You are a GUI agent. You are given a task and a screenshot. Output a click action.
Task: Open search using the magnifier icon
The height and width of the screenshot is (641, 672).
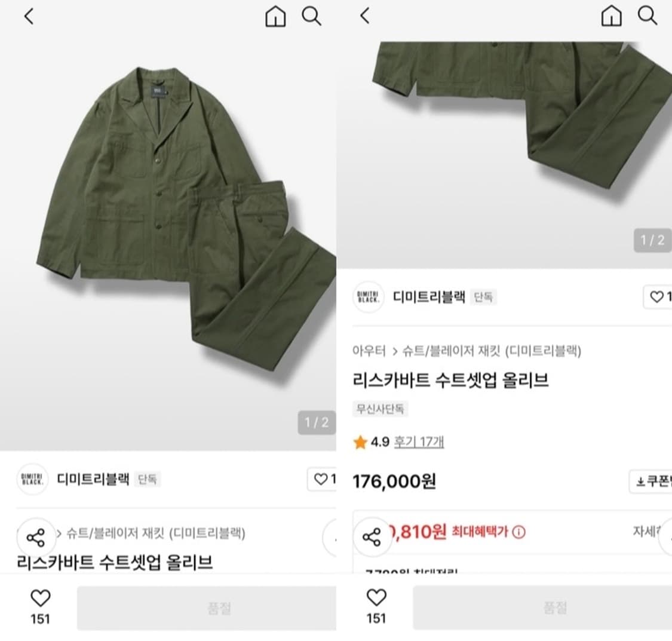click(312, 17)
